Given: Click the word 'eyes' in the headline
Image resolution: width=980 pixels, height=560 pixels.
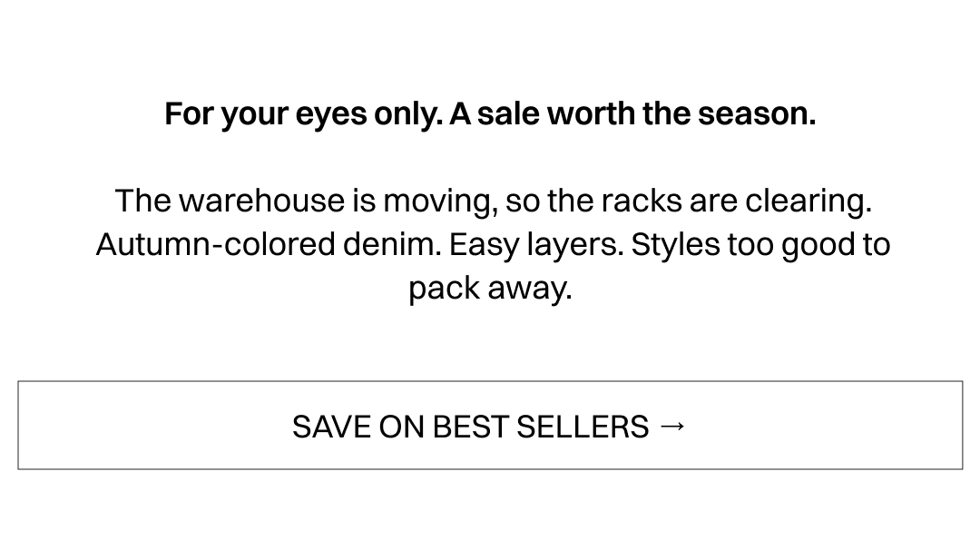Looking at the screenshot, I should (331, 113).
